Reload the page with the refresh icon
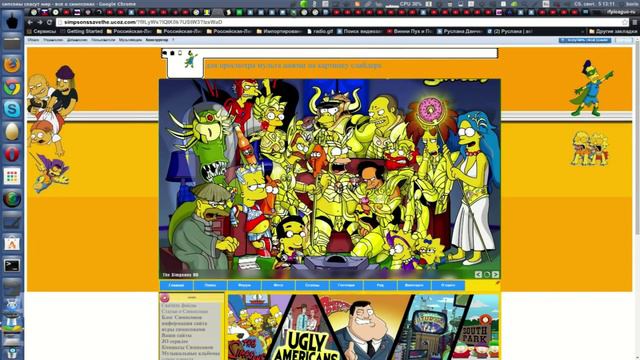The height and width of the screenshot is (360, 640). click(x=50, y=22)
